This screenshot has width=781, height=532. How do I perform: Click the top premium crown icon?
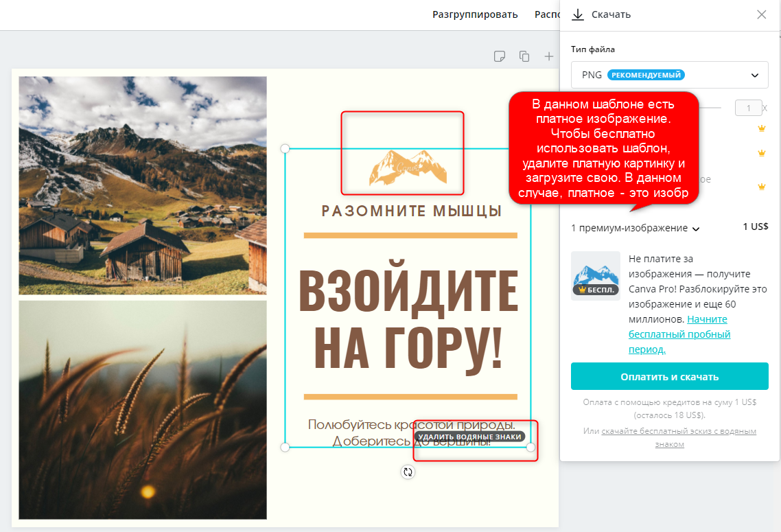pos(760,128)
